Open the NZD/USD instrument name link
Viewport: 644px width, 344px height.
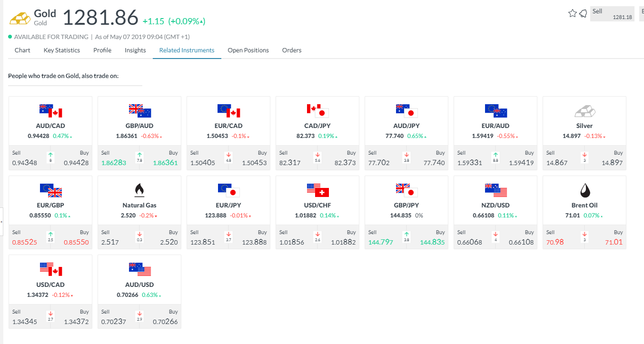[495, 206]
